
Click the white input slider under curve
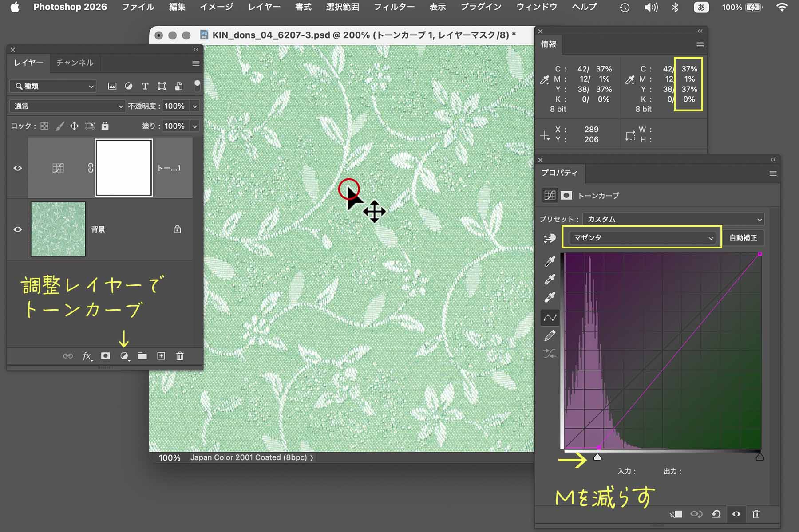(x=597, y=457)
